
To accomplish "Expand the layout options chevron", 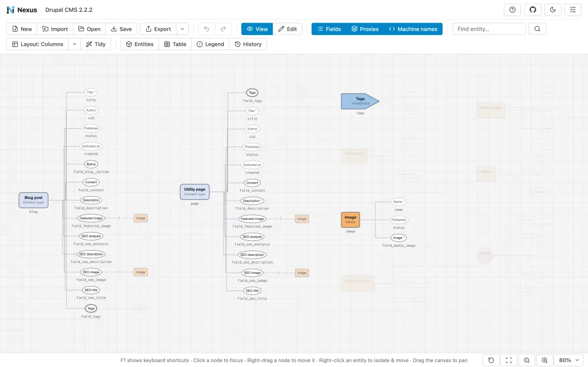I will (74, 44).
